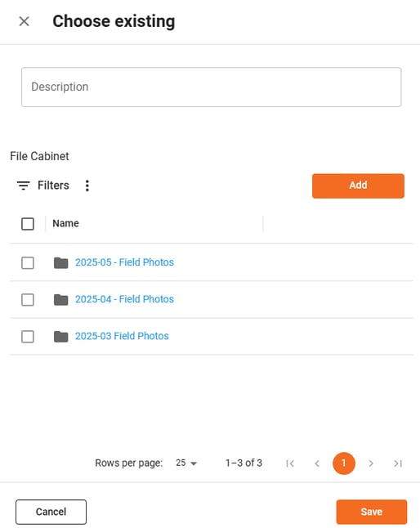This screenshot has width=420, height=528.
Task: Close the Choose existing dialog
Action: [x=24, y=21]
